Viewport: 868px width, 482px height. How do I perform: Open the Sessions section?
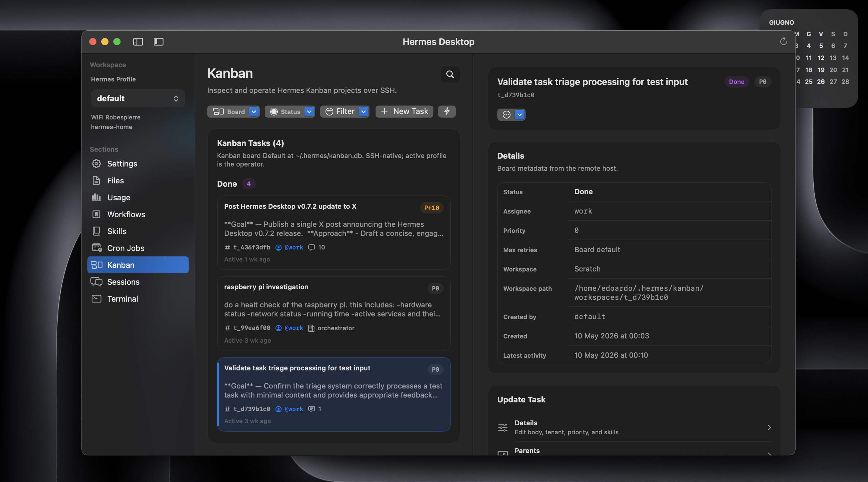138,282
